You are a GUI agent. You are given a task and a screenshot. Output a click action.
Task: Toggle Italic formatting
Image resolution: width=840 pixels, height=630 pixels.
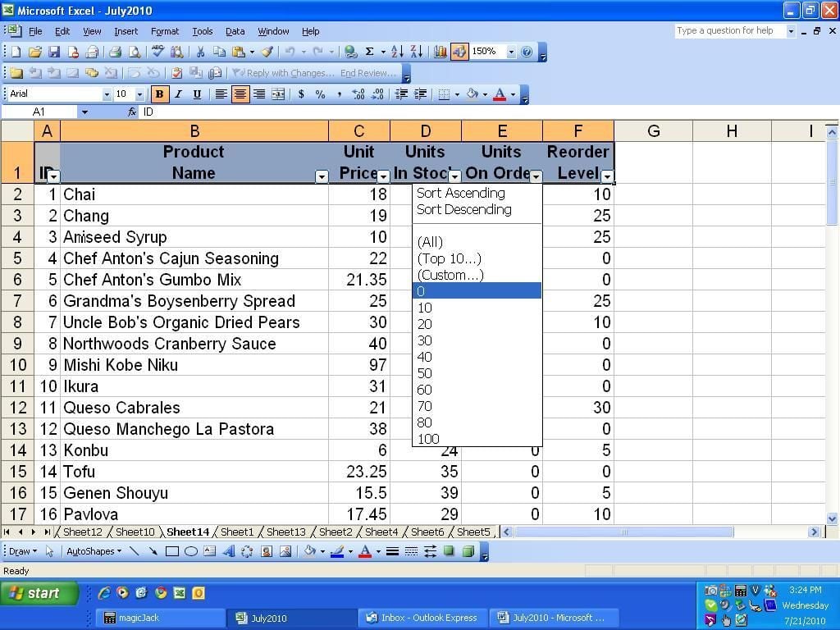[178, 94]
